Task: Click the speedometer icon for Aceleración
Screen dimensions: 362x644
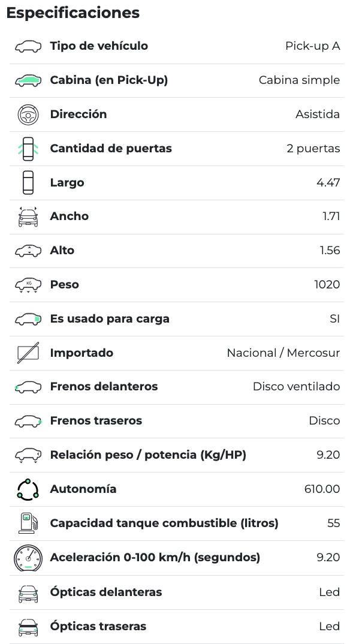Action: point(28,558)
